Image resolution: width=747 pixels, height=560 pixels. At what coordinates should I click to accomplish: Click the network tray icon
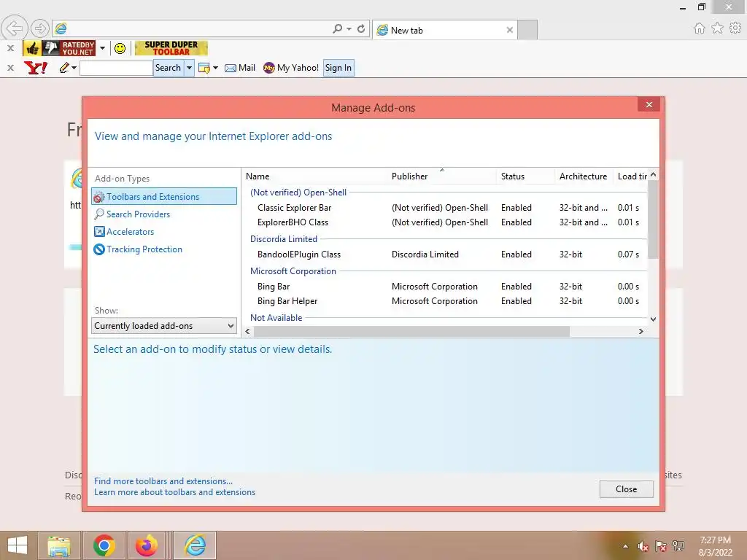tap(678, 546)
